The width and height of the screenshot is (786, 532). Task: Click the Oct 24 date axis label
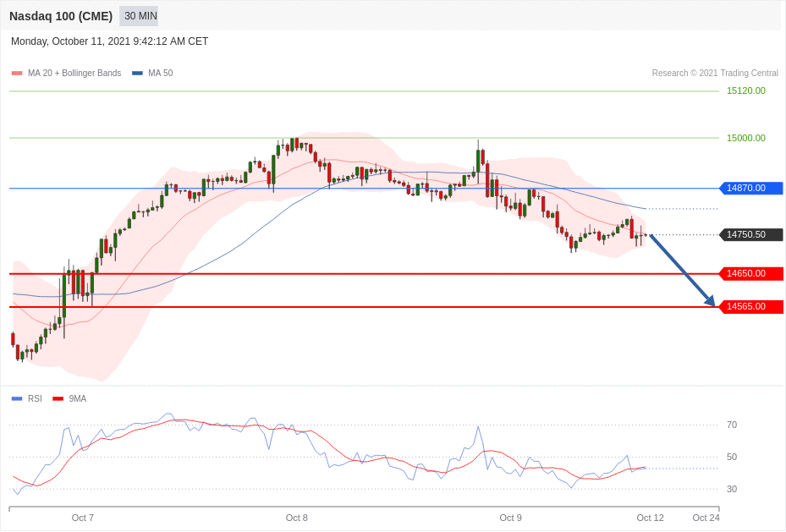(706, 518)
